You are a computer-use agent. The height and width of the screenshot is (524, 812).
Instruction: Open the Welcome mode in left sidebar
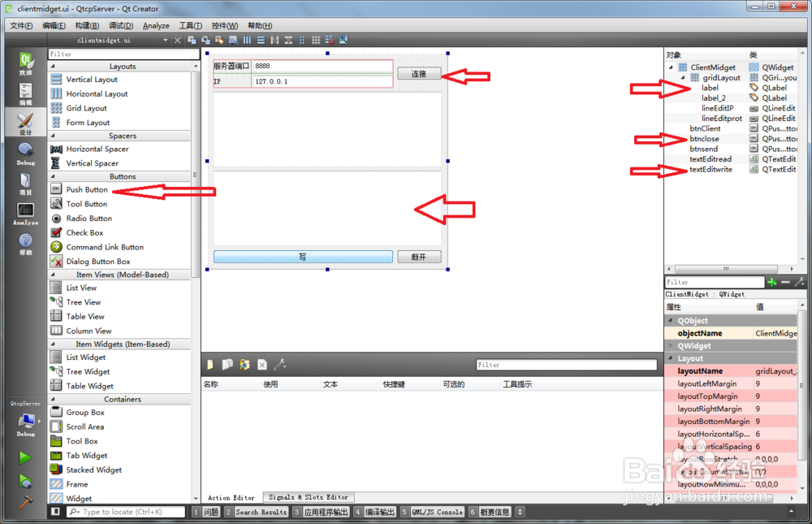pyautogui.click(x=25, y=64)
